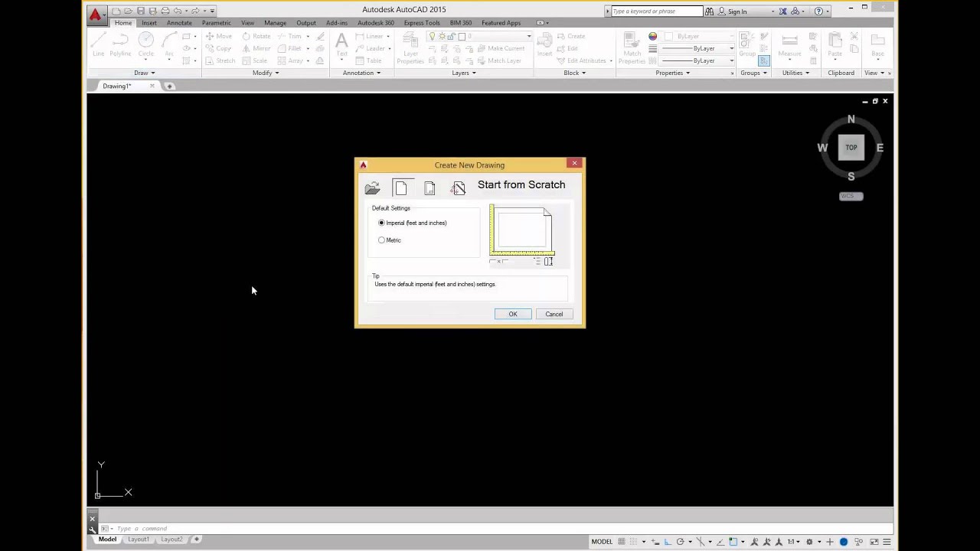Open the Parametric ribbon tab
The width and height of the screenshot is (980, 551).
216,23
